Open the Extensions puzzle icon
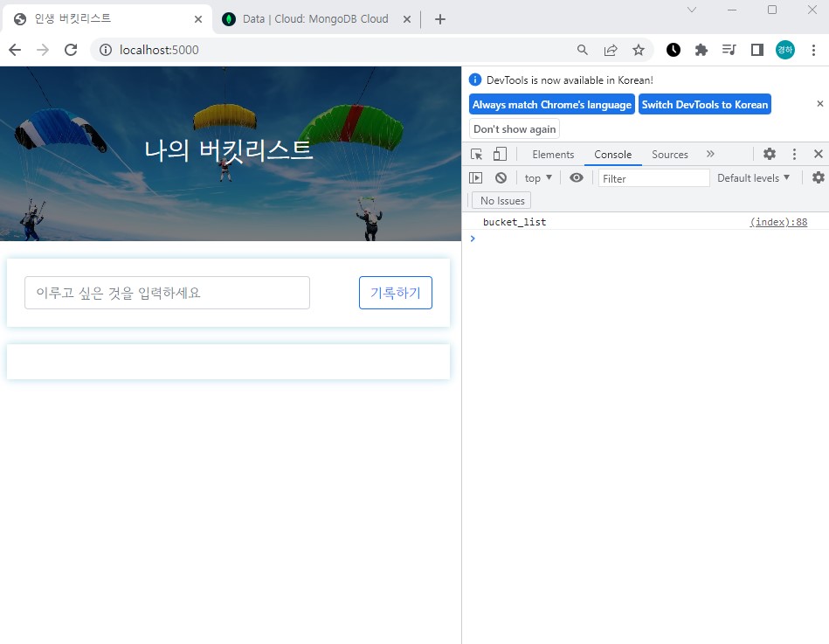Image resolution: width=829 pixels, height=644 pixels. coord(701,50)
